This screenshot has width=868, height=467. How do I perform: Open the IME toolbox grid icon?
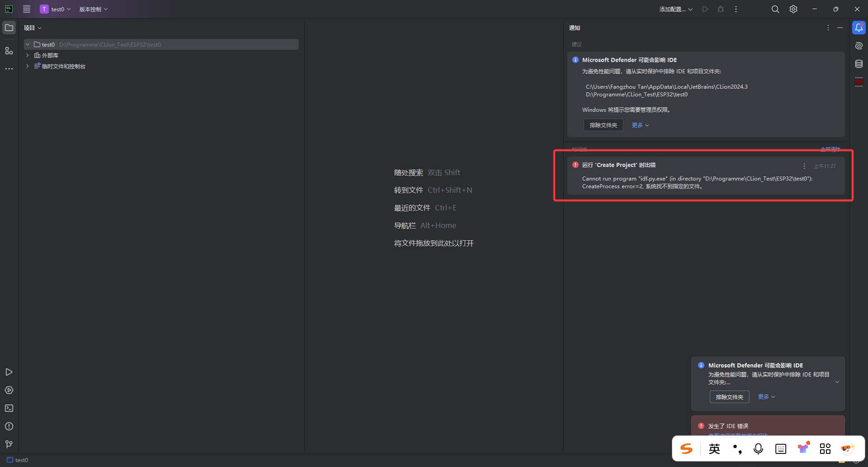(x=826, y=448)
